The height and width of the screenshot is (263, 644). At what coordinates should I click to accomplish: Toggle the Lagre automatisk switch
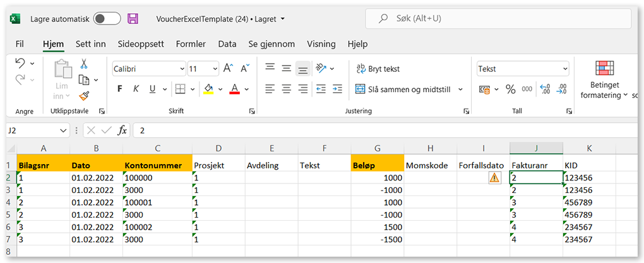coord(107,19)
